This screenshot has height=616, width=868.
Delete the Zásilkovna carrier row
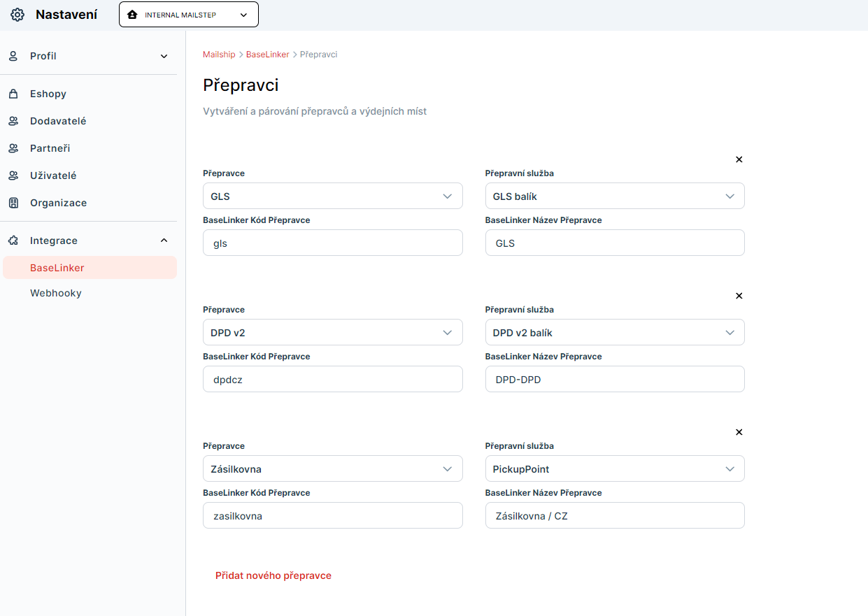click(739, 432)
